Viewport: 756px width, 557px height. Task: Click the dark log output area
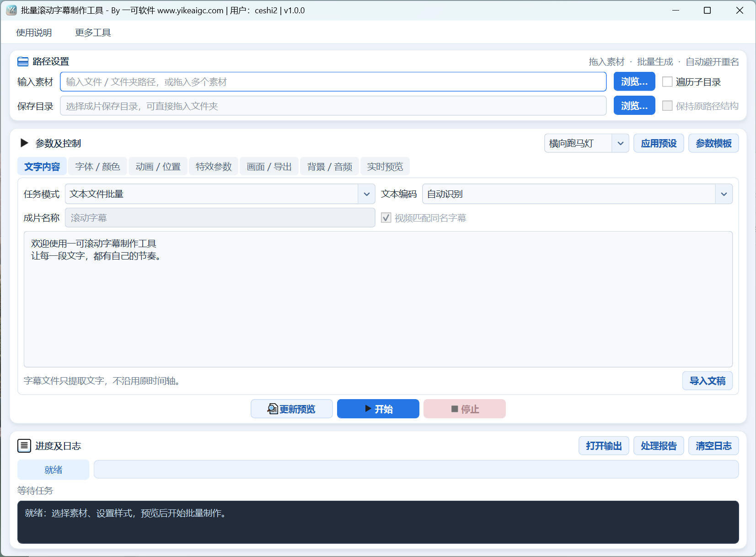[378, 522]
